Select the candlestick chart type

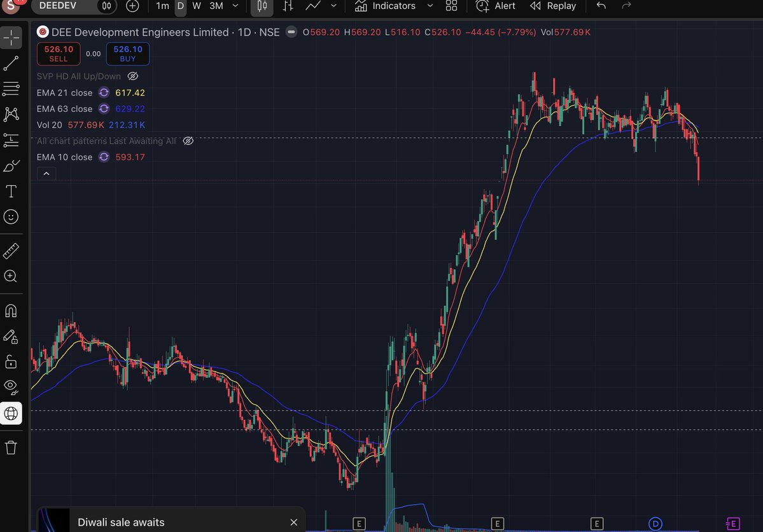262,6
